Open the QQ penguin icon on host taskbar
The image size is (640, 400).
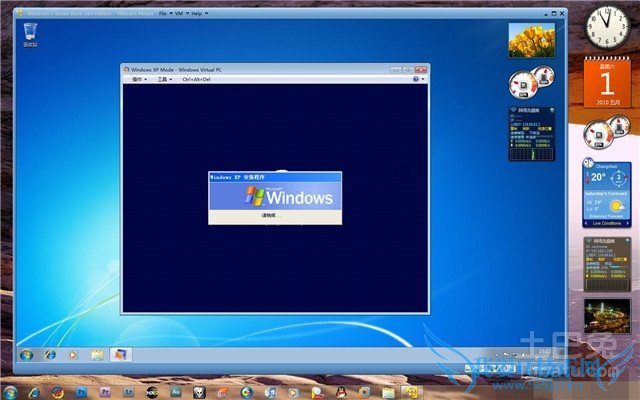(341, 393)
